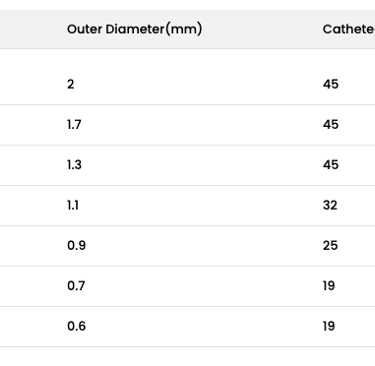The width and height of the screenshot is (375, 366).
Task: Click catheter value 32
Action: click(330, 205)
